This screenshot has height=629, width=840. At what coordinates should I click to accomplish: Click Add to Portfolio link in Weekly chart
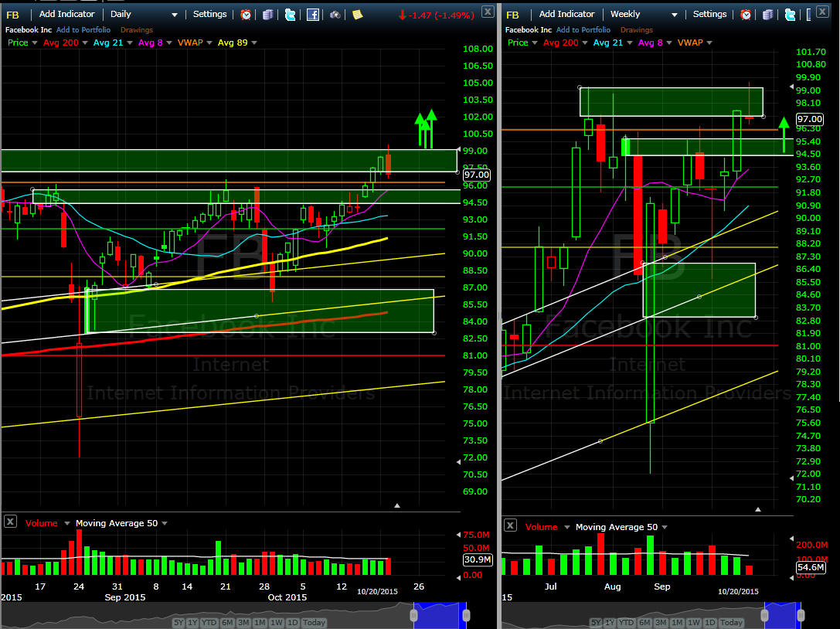(x=583, y=30)
